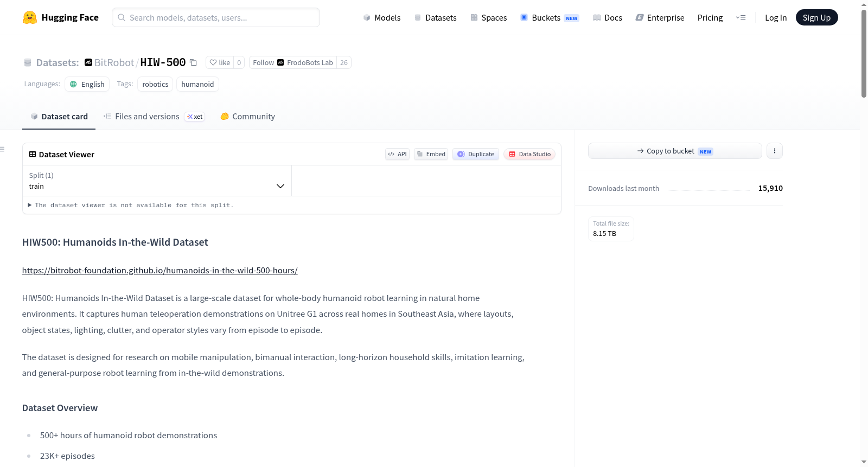Select the robotics tag
The width and height of the screenshot is (868, 467).
pos(155,84)
